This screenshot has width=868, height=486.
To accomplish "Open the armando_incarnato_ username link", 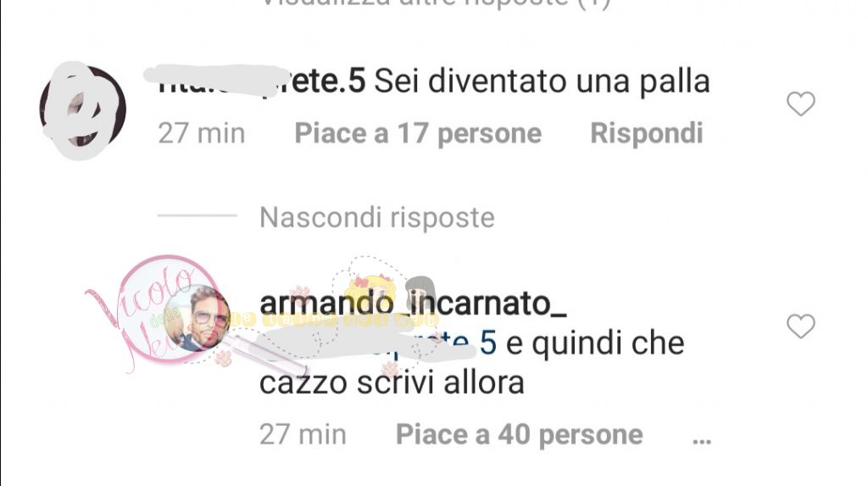I will (413, 304).
